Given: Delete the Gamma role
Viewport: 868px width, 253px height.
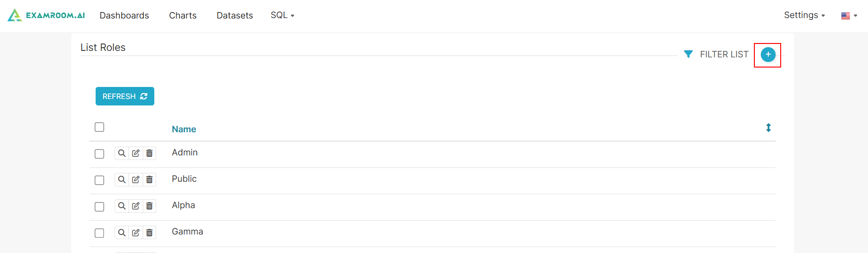Looking at the screenshot, I should (149, 232).
